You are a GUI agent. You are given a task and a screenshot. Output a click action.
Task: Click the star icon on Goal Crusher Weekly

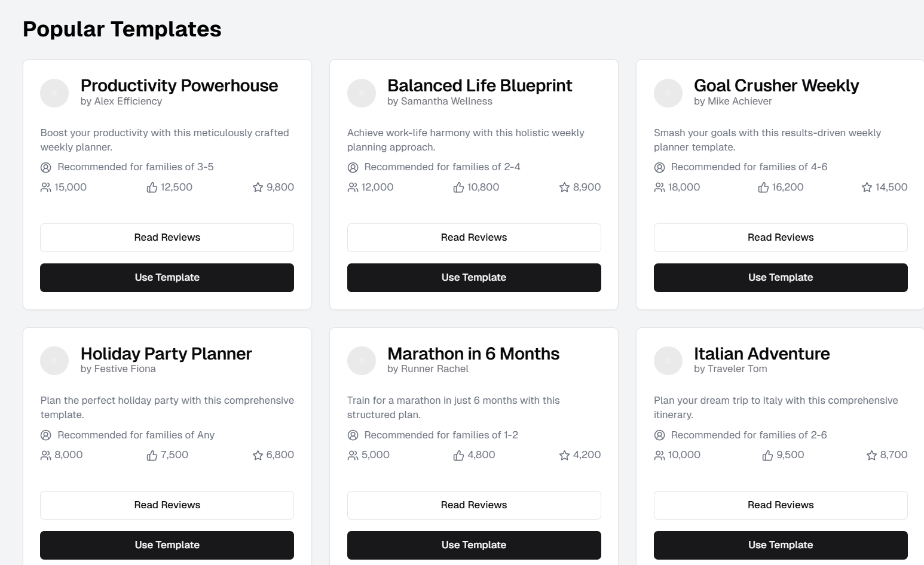pos(867,188)
